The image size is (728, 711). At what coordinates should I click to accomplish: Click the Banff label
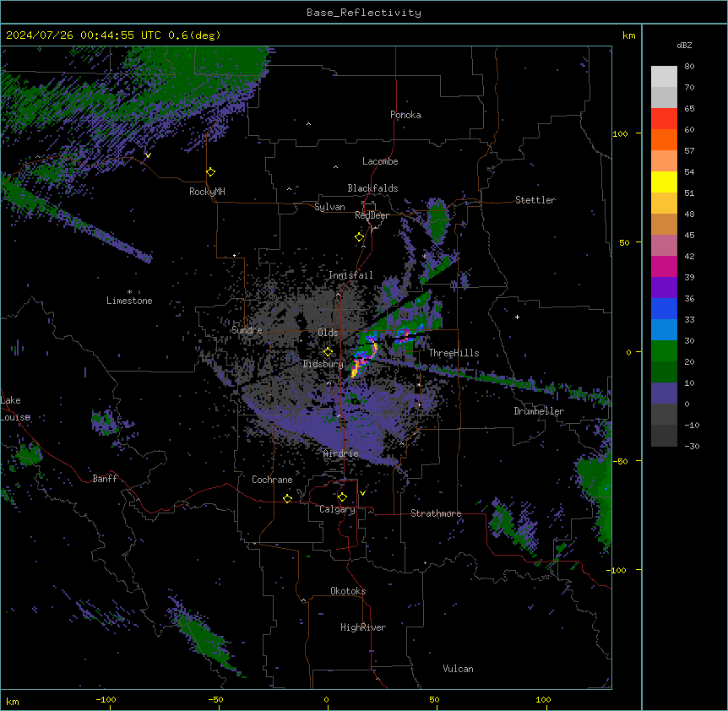pyautogui.click(x=105, y=479)
